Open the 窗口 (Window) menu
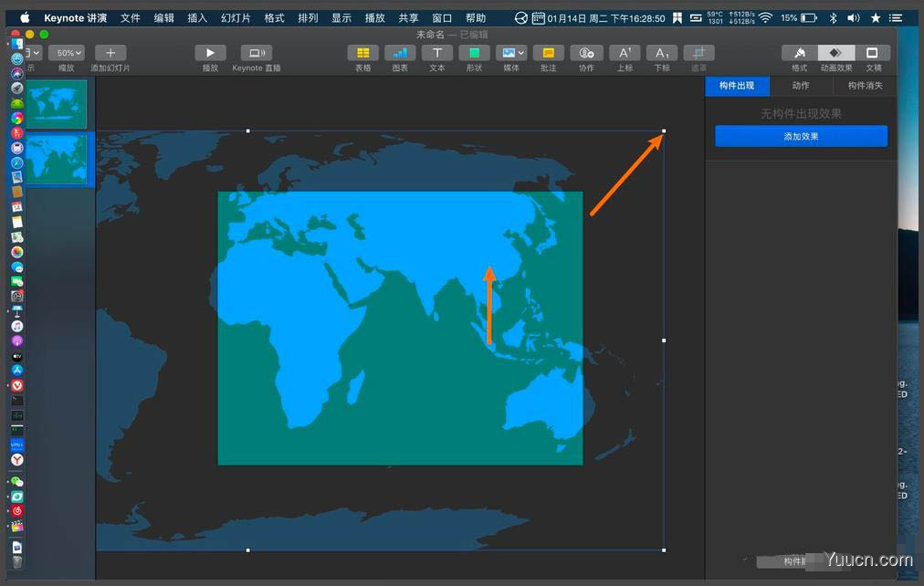This screenshot has width=924, height=586. 442,18
